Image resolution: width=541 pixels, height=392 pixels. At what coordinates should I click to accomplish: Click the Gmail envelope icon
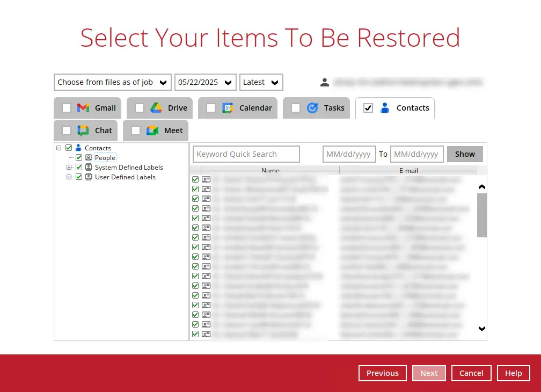(83, 108)
